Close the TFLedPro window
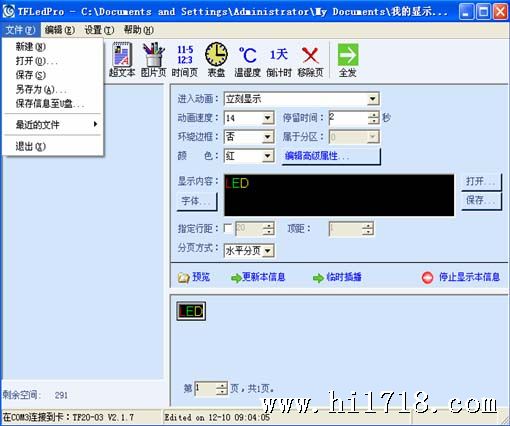Image resolution: width=510 pixels, height=426 pixels. coord(500,12)
